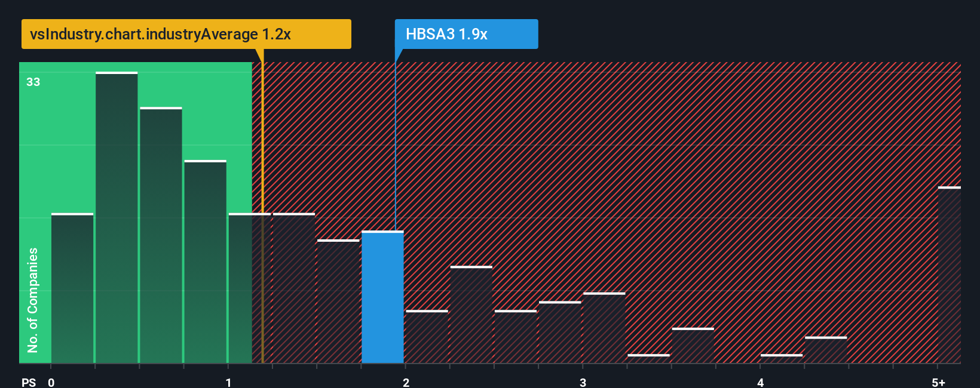This screenshot has height=388, width=980.
Task: Click the HBSA3 1.9x label
Action: click(x=466, y=34)
